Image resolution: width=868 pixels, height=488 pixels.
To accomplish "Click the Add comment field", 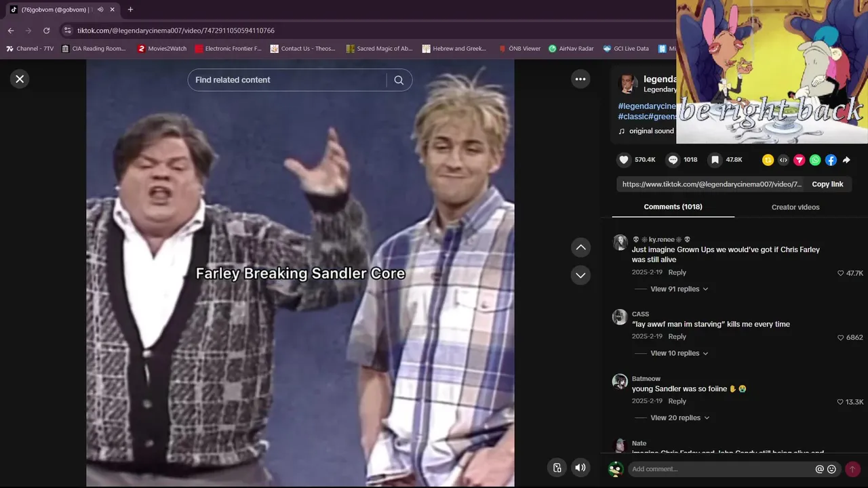I will coord(722,469).
